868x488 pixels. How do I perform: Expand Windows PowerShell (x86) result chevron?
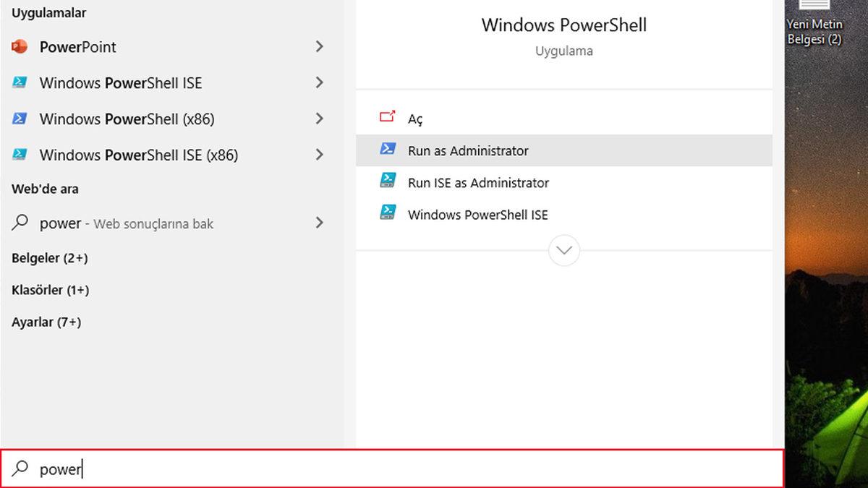[x=319, y=119]
